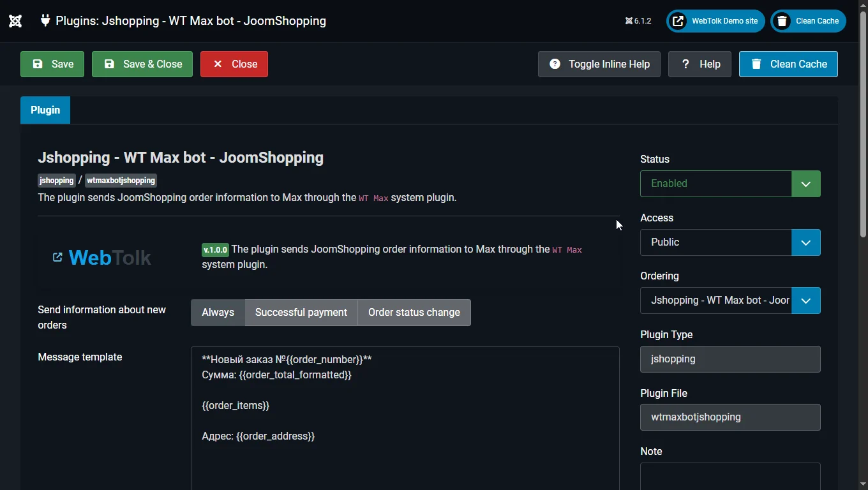Viewport: 868px width, 490px height.
Task: Select the Successful payment option
Action: click(x=301, y=313)
